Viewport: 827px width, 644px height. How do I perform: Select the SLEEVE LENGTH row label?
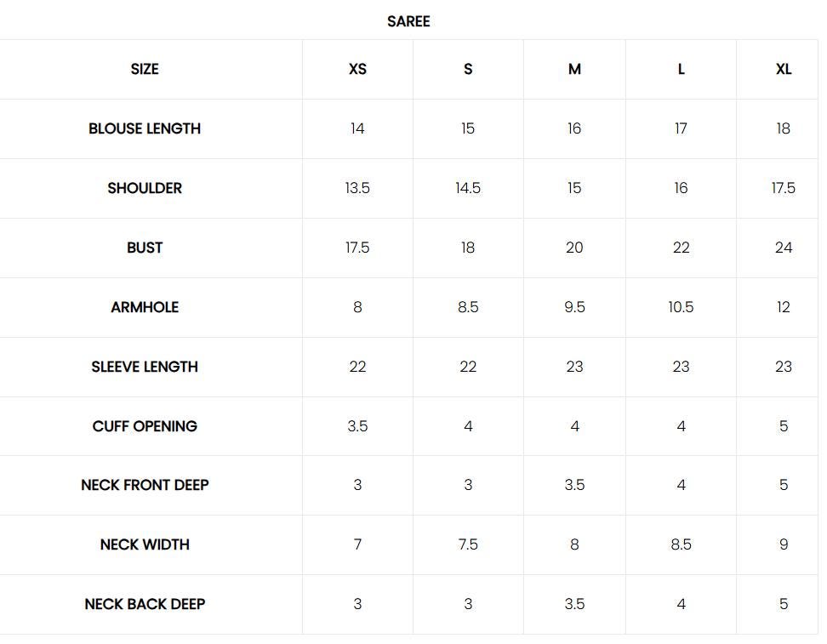pos(145,367)
